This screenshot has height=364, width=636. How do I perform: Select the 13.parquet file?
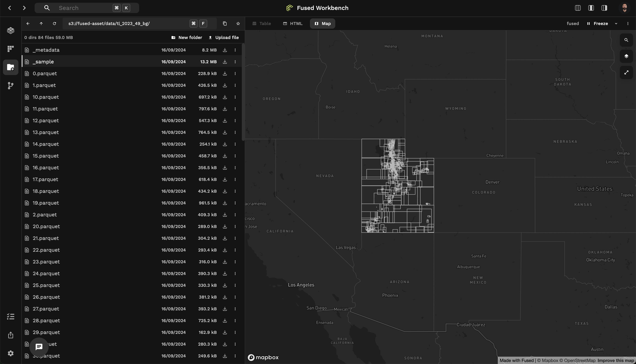coord(132,132)
